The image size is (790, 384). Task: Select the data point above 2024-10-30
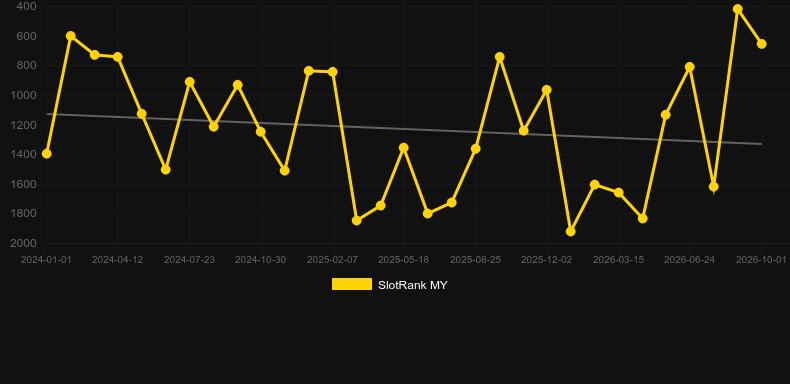click(261, 132)
